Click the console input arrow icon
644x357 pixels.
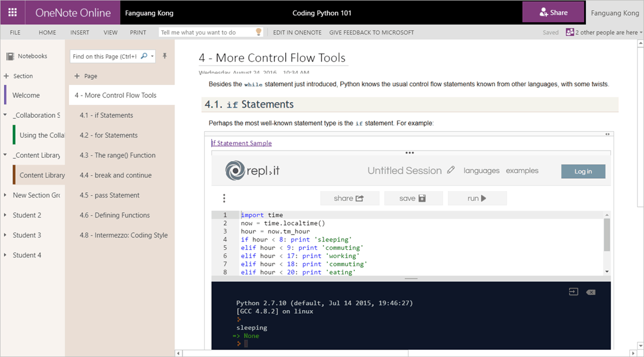pyautogui.click(x=573, y=291)
